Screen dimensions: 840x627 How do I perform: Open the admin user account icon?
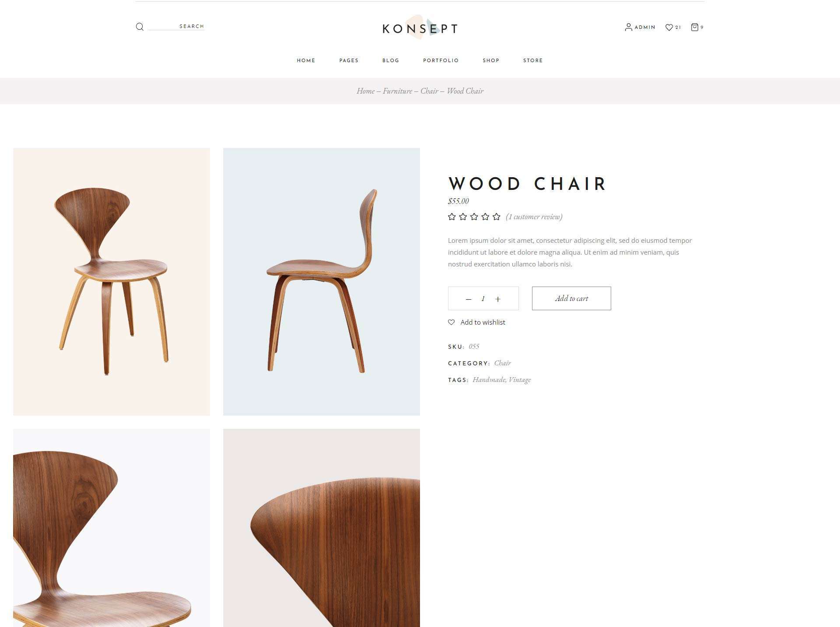(x=628, y=27)
